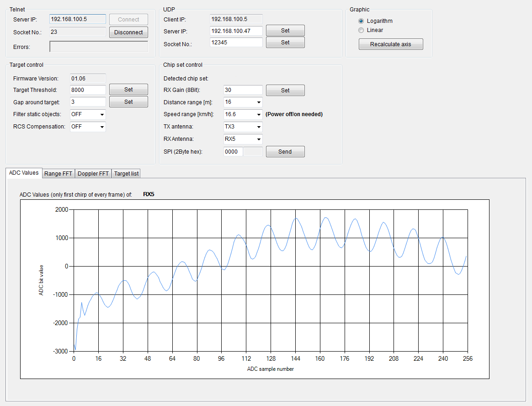Click the Telnet Disconnect button
Viewport: 532px width, 406px height.
[x=128, y=32]
